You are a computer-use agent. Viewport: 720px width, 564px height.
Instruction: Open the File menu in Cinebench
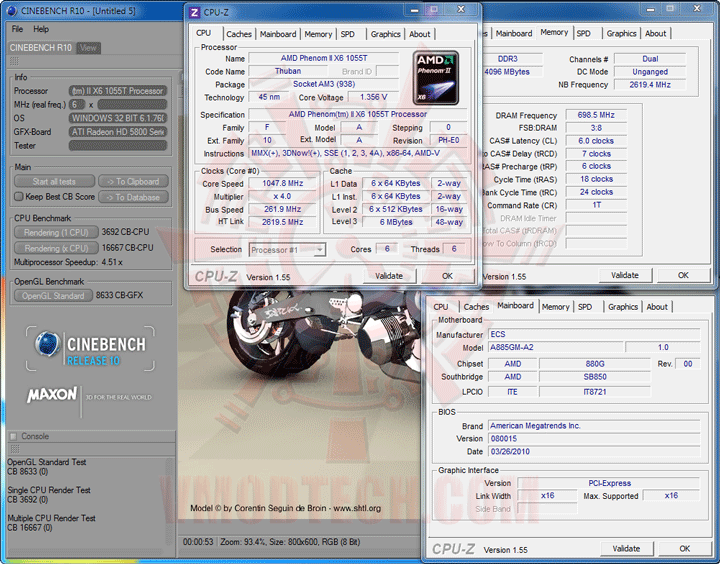click(17, 29)
